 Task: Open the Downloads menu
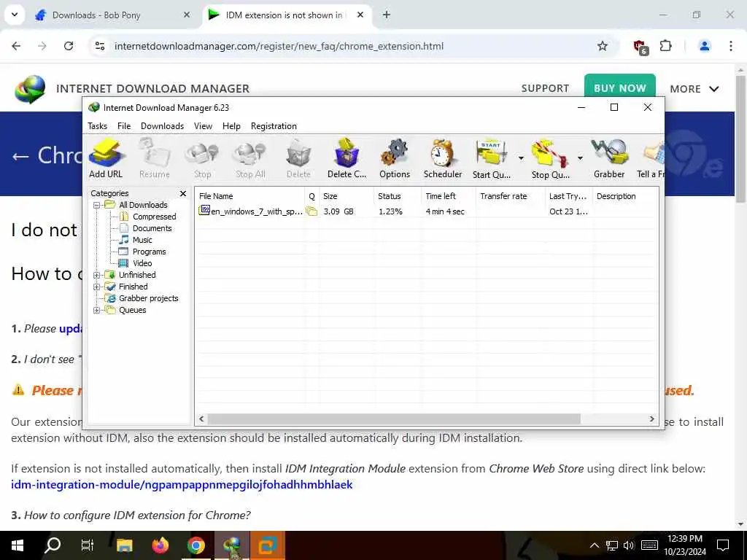162,126
